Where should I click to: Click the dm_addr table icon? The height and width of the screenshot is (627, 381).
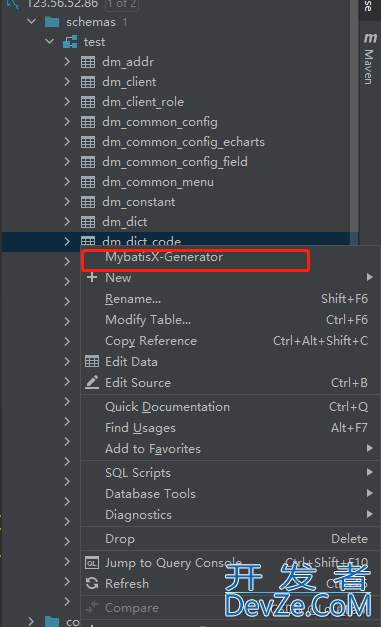click(x=88, y=62)
